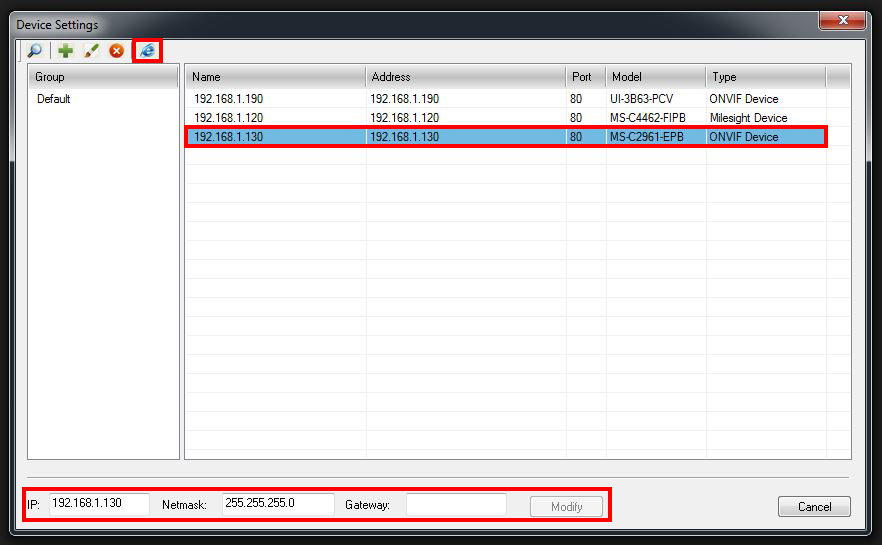Click the Port column header
Screen dimensions: 882x545
pyautogui.click(x=585, y=77)
